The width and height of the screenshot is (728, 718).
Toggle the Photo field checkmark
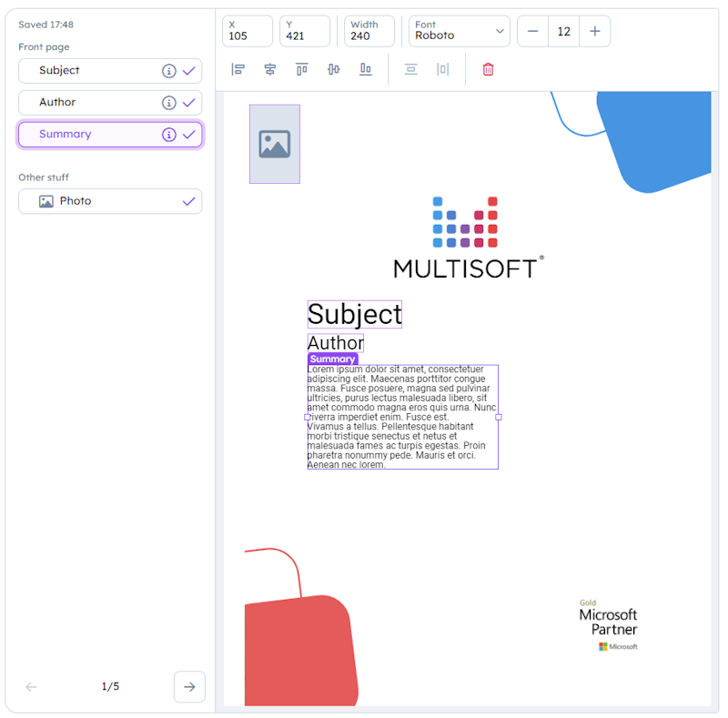click(x=189, y=201)
